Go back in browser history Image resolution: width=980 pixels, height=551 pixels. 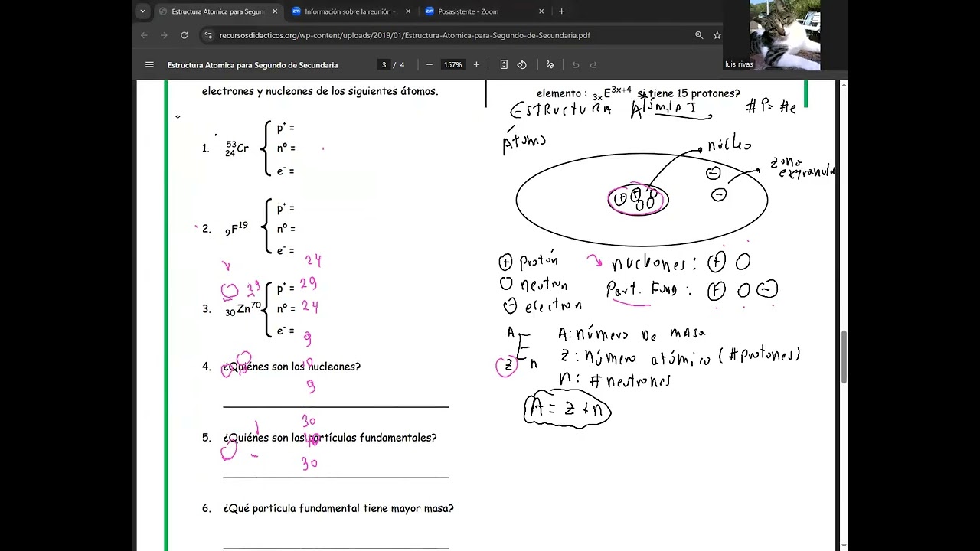point(145,35)
